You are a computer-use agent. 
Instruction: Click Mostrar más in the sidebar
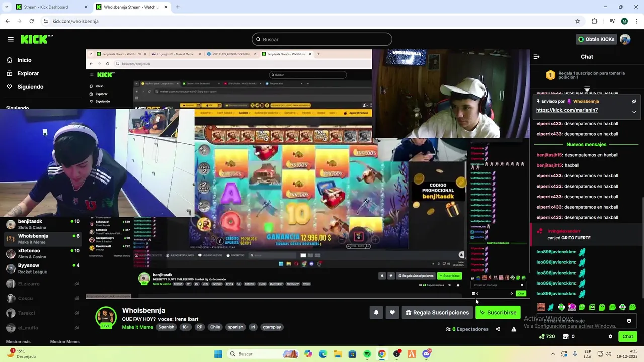[x=18, y=342]
